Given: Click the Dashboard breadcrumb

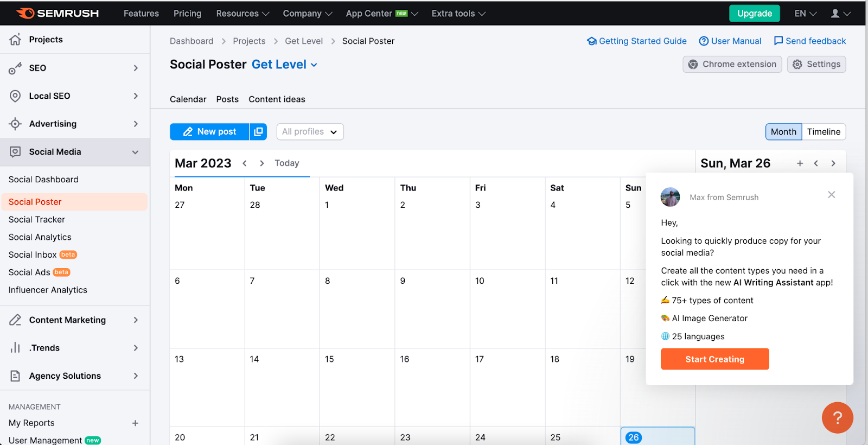Looking at the screenshot, I should click(192, 41).
